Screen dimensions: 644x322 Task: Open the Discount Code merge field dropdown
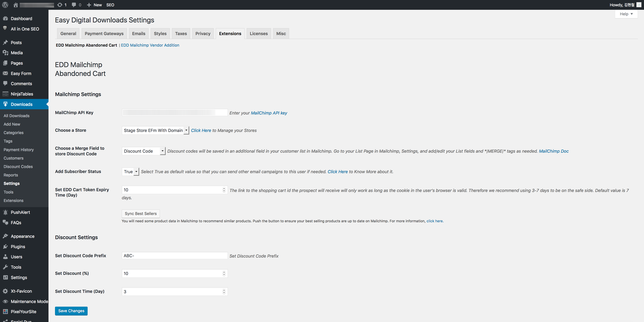[x=144, y=151]
